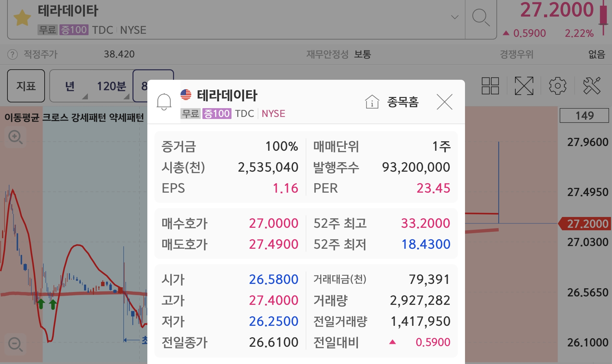Tap the US flag icon in popup
This screenshot has height=364, width=612.
click(186, 95)
